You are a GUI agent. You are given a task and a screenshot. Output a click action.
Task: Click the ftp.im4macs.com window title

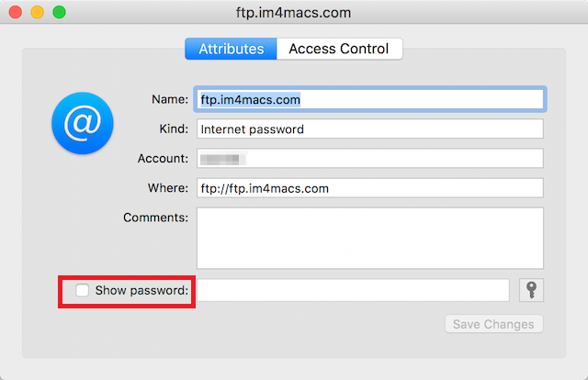(x=294, y=13)
